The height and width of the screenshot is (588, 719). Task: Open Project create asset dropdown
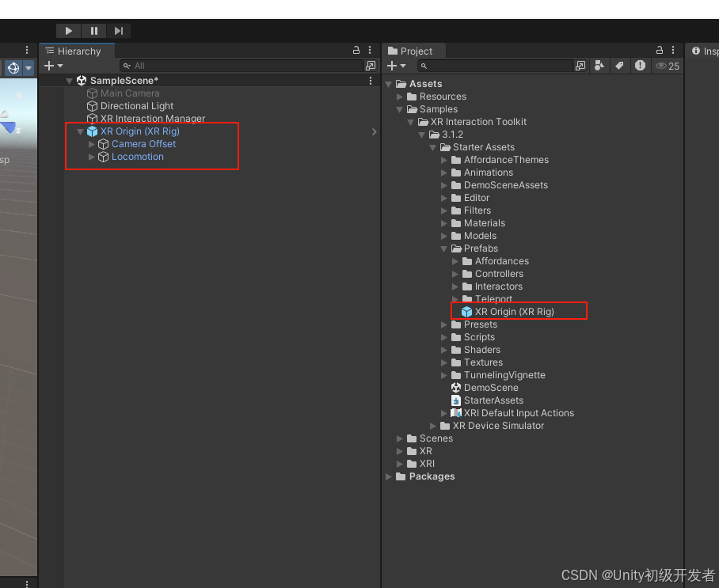click(396, 66)
